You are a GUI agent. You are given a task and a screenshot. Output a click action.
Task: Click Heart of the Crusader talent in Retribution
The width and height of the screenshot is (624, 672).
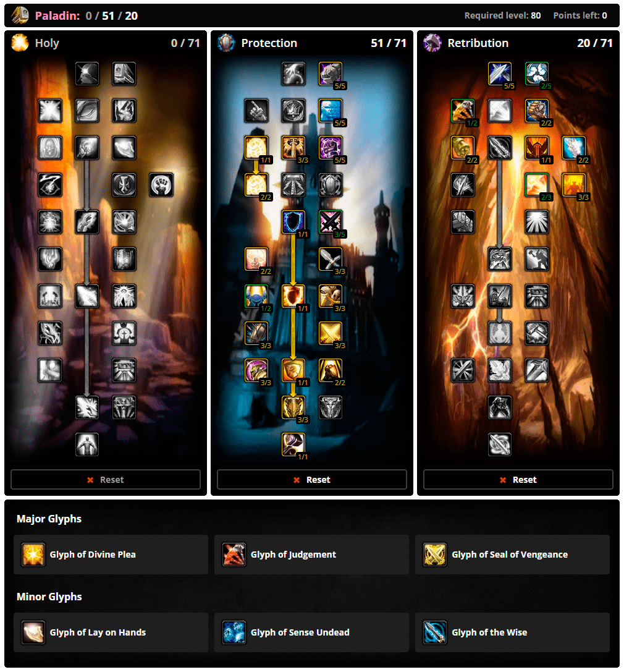[500, 111]
